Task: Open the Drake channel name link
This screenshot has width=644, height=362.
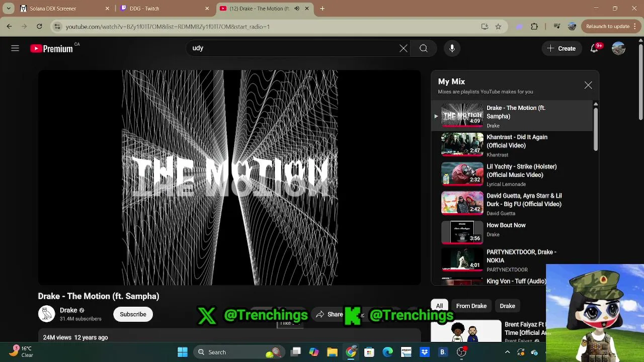Action: [x=68, y=310]
